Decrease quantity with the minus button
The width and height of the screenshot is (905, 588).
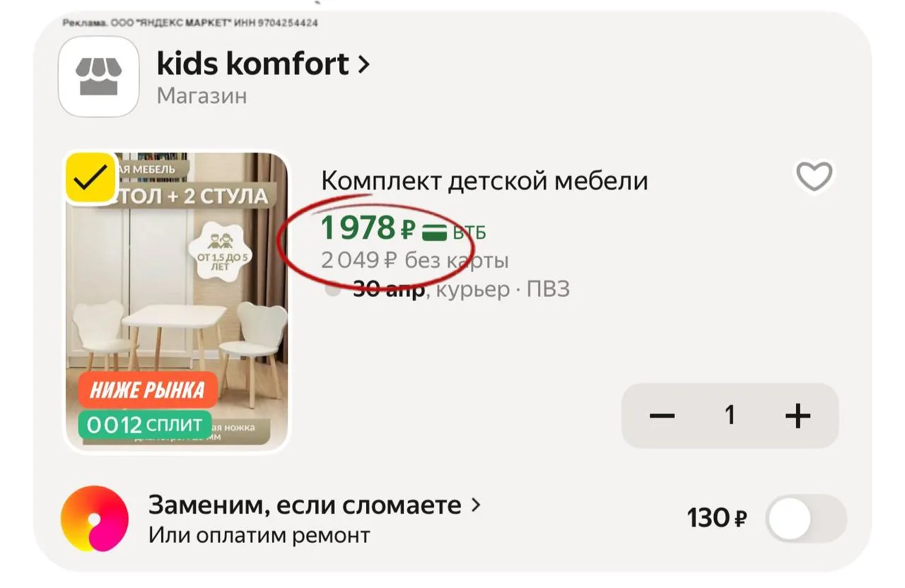[662, 416]
